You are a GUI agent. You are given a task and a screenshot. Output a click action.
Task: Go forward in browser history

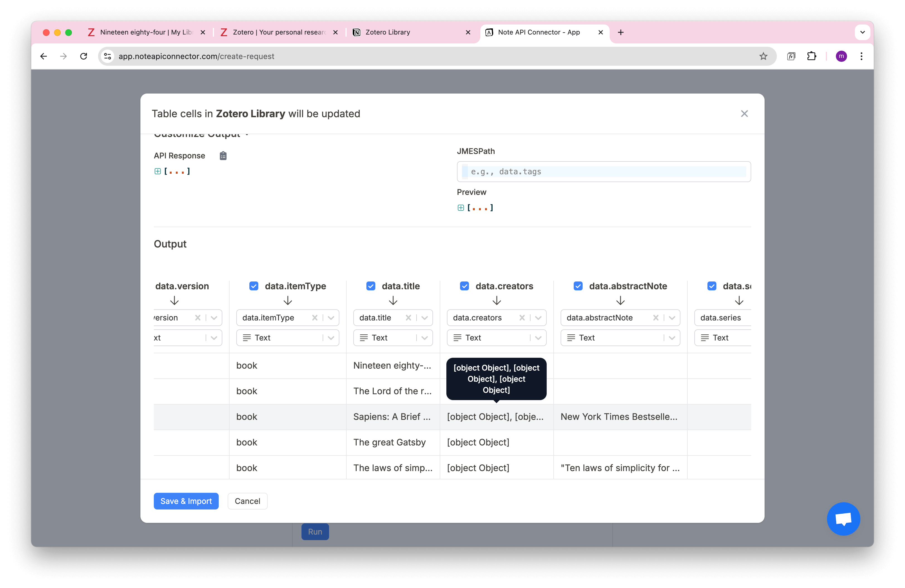click(x=64, y=56)
